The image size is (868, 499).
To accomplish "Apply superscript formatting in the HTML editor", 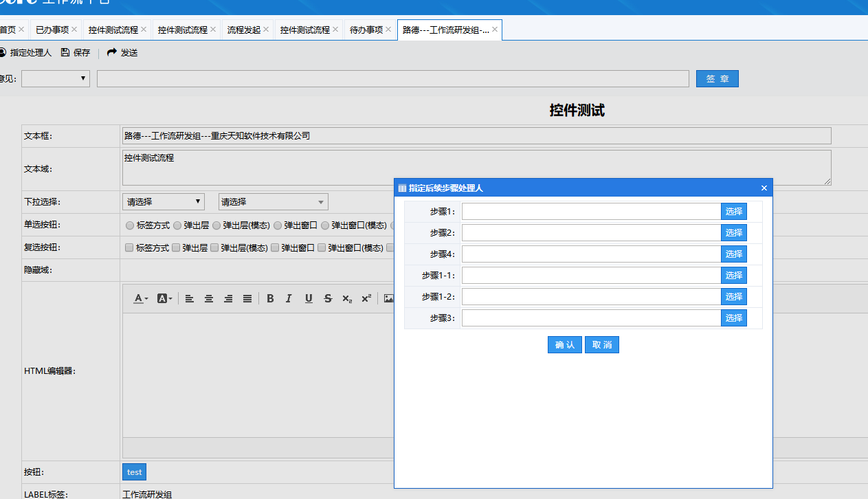I will click(x=366, y=298).
